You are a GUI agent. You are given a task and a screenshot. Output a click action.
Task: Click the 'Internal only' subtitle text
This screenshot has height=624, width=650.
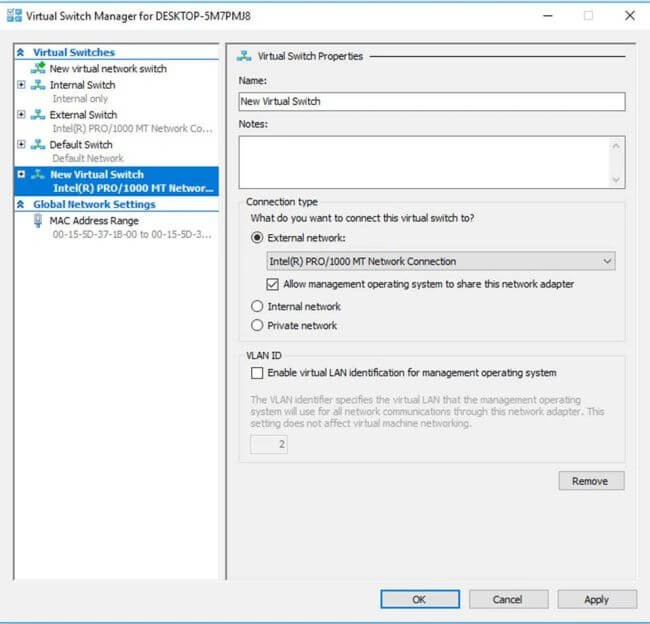(x=80, y=99)
